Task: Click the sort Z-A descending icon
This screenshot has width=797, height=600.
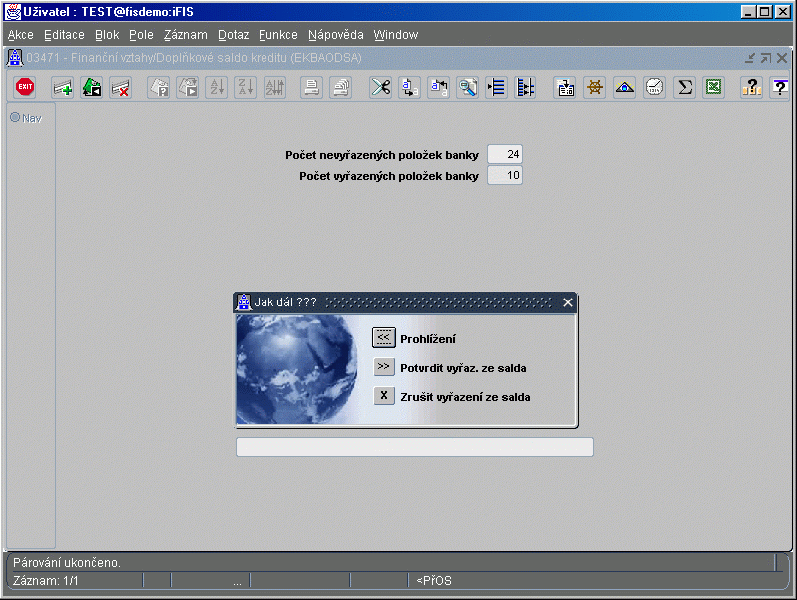Action: coord(246,87)
